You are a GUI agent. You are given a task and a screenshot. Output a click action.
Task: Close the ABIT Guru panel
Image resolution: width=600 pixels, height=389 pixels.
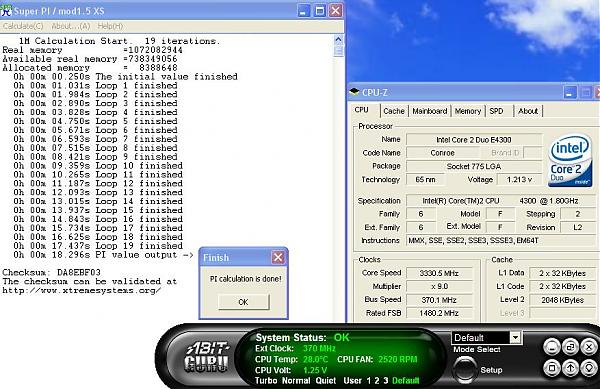pyautogui.click(x=589, y=347)
